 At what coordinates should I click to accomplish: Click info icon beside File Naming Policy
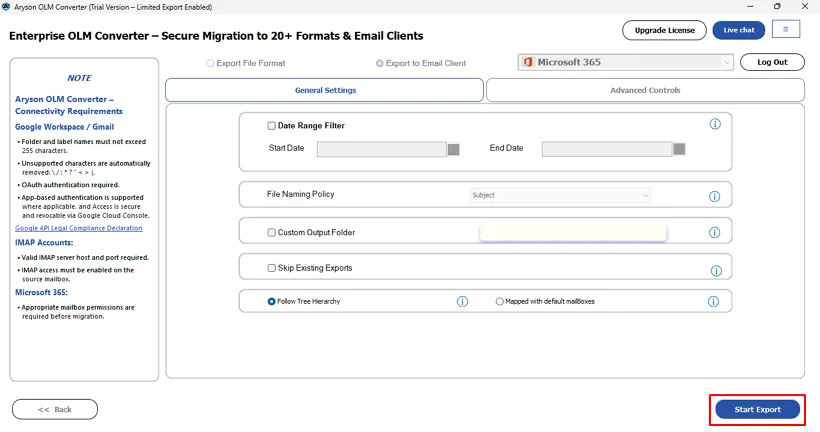click(715, 197)
